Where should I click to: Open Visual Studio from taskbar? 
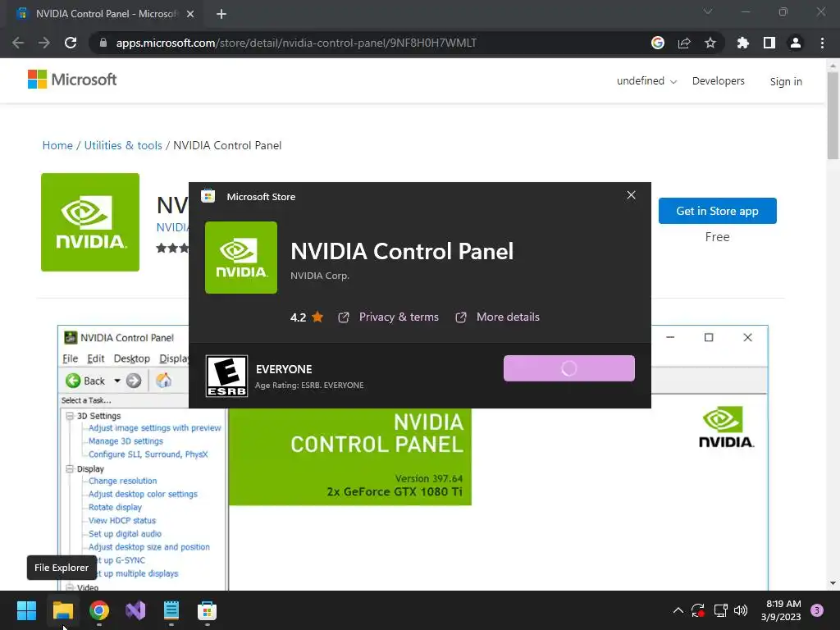pyautogui.click(x=135, y=610)
